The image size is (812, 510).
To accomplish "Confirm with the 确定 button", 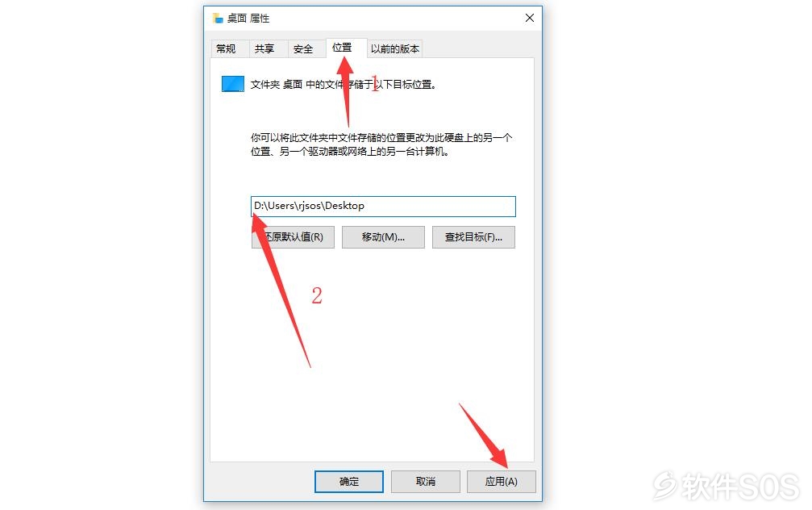I will tap(349, 482).
